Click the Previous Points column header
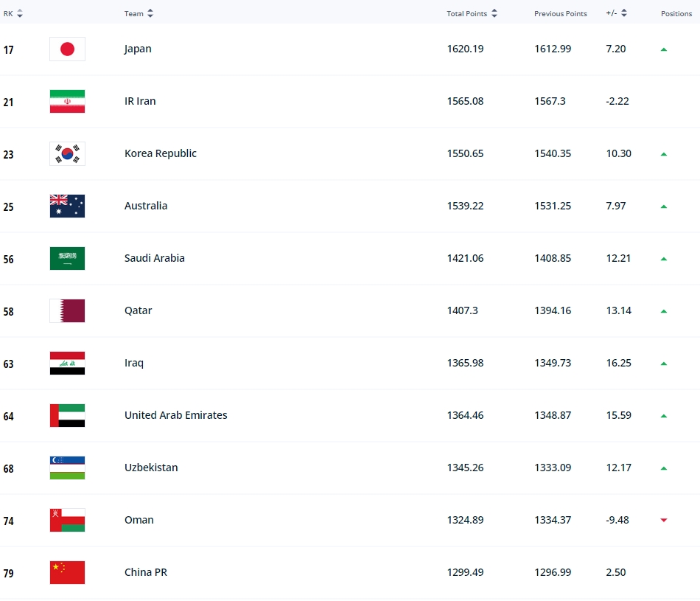This screenshot has height=601, width=700. (x=560, y=13)
